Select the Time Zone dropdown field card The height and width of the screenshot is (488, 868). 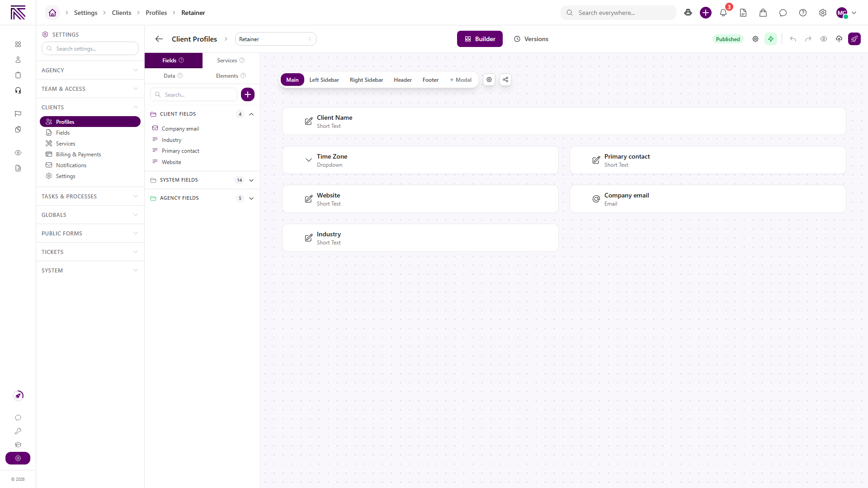pos(420,160)
